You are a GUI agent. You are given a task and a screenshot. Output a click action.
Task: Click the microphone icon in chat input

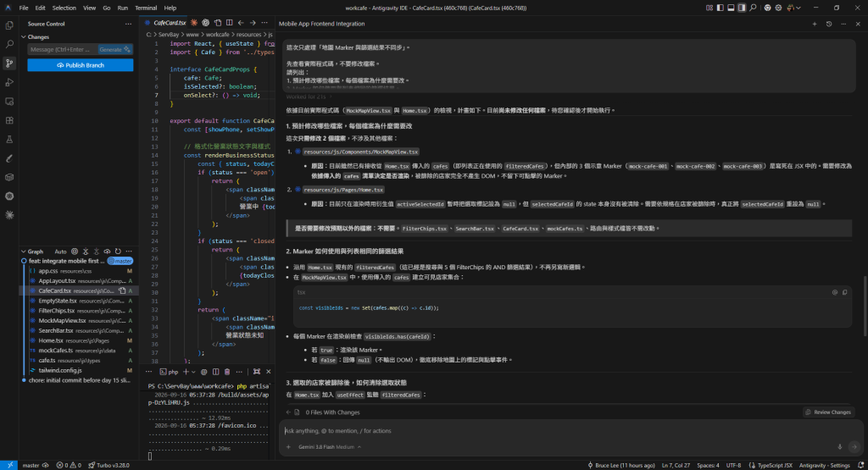(x=839, y=447)
